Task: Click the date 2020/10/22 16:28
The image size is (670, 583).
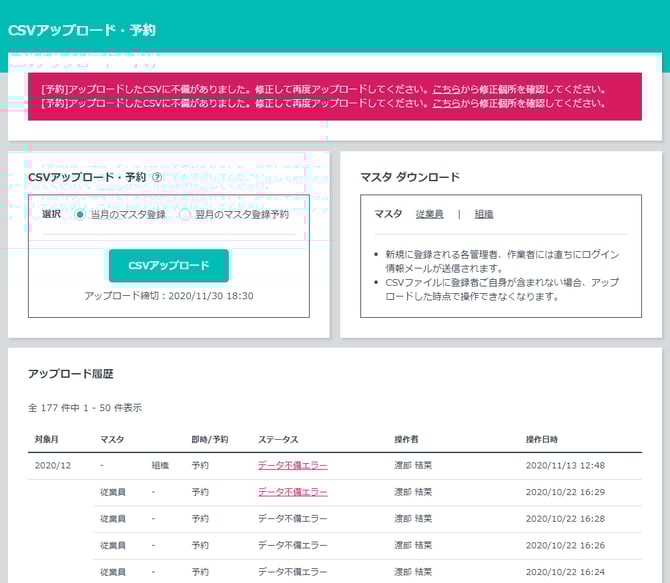Action: 565,518
